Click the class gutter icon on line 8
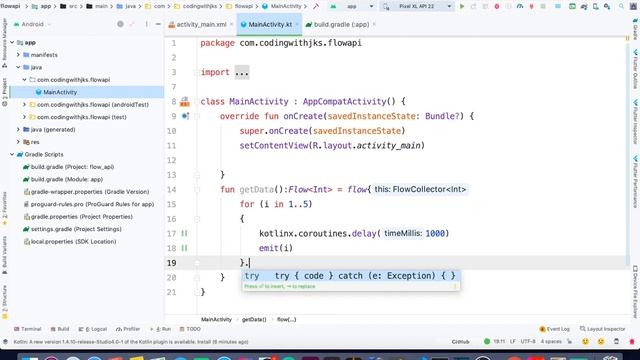Screen dimensions: 640x360 pyautogui.click(x=185, y=101)
